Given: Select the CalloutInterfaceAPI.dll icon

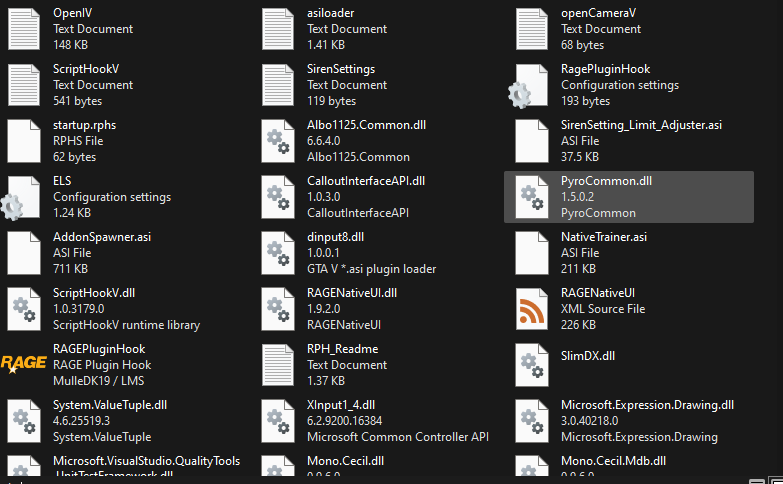Looking at the screenshot, I should pyautogui.click(x=278, y=197).
